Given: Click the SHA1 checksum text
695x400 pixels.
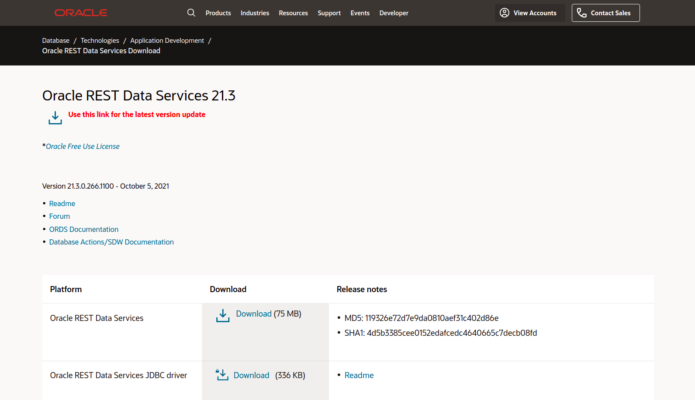Looking at the screenshot, I should click(441, 333).
